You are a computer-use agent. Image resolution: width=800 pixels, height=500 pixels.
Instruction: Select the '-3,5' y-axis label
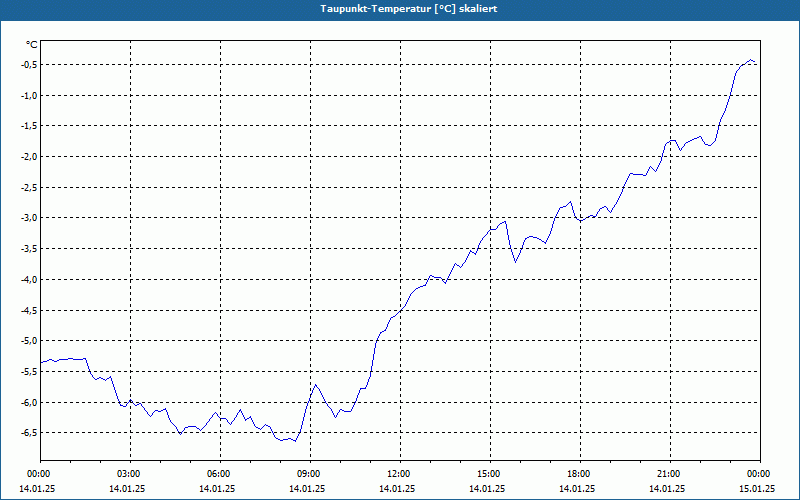(x=29, y=249)
